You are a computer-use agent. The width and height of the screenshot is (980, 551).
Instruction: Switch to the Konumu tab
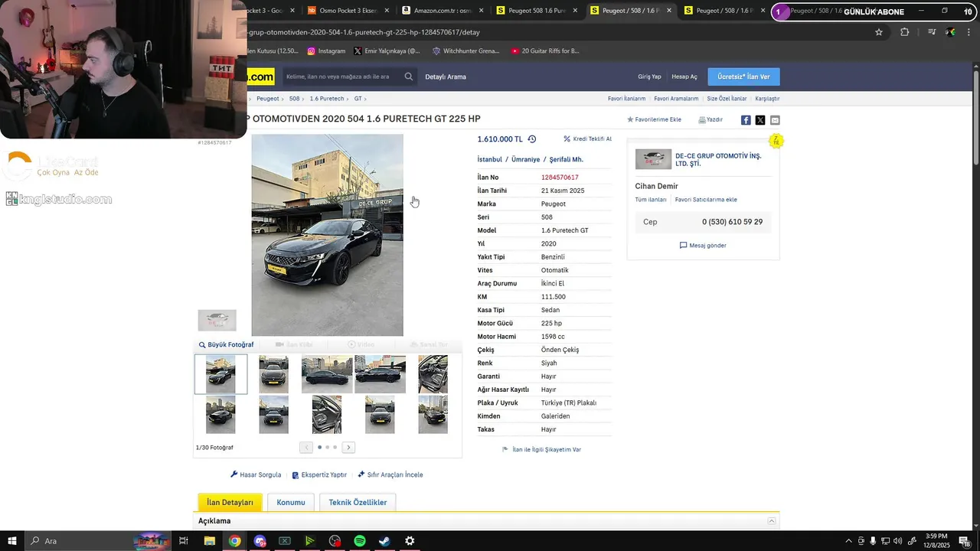click(x=291, y=502)
